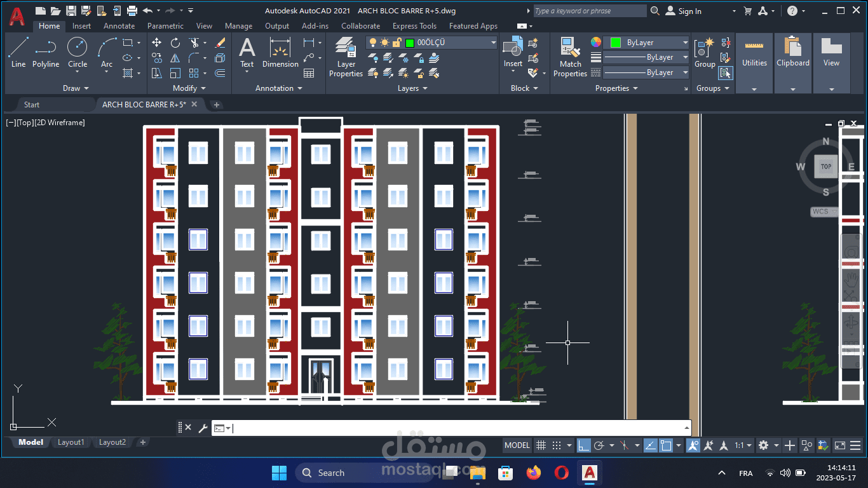This screenshot has width=868, height=488.
Task: Select the Rotate tool
Action: click(x=175, y=43)
